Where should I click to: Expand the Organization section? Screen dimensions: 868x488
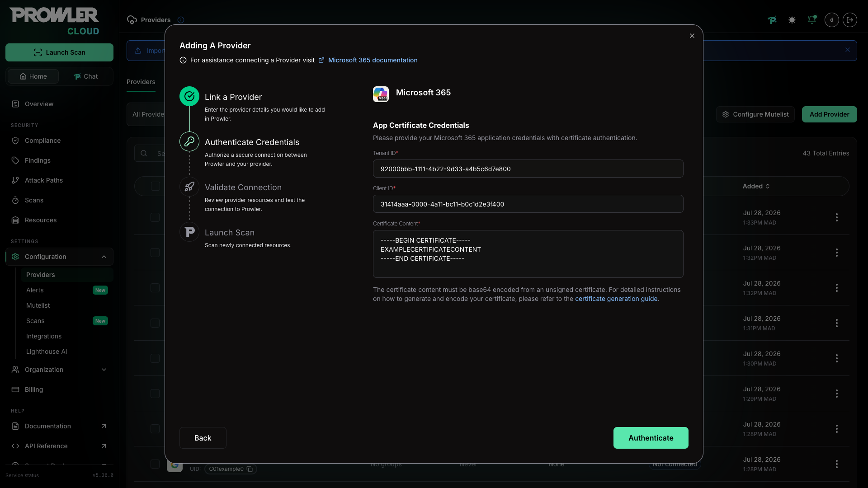pyautogui.click(x=59, y=370)
